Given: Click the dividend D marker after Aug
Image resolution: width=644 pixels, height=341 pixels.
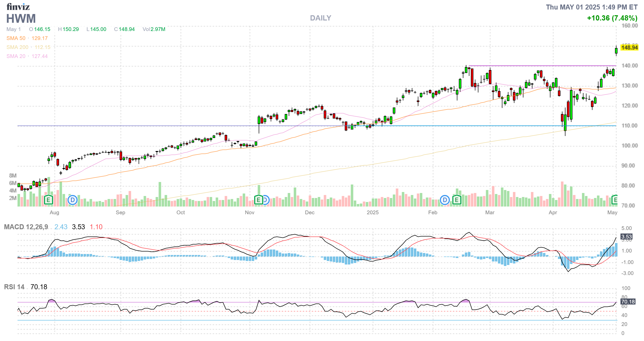Looking at the screenshot, I should (x=73, y=200).
